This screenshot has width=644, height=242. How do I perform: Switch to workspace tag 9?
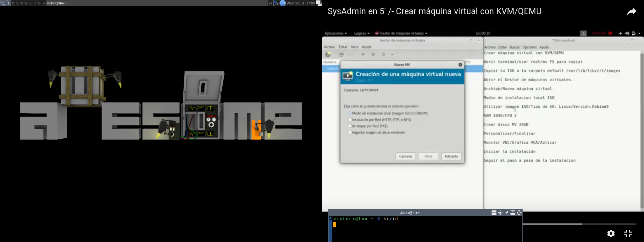coord(44,3)
